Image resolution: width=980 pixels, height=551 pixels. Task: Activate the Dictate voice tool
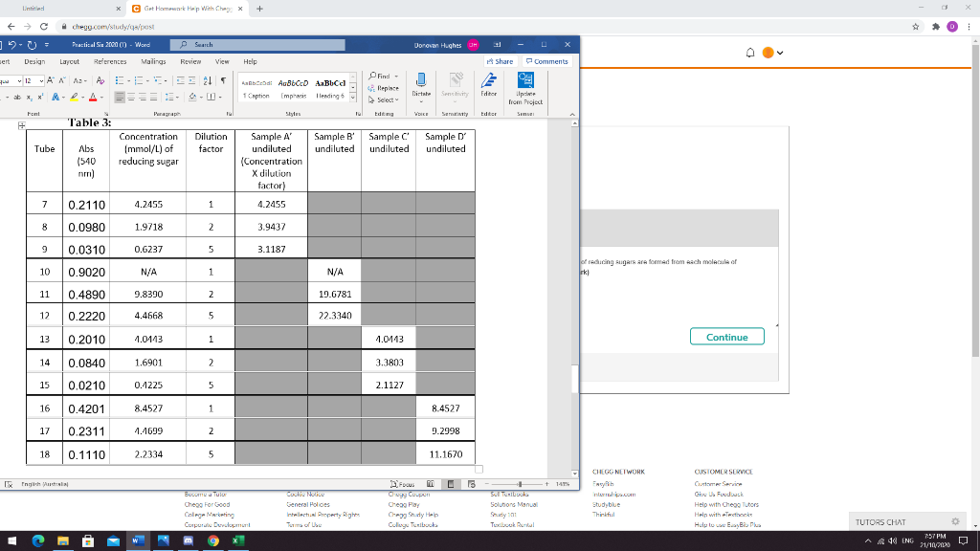coord(421,84)
